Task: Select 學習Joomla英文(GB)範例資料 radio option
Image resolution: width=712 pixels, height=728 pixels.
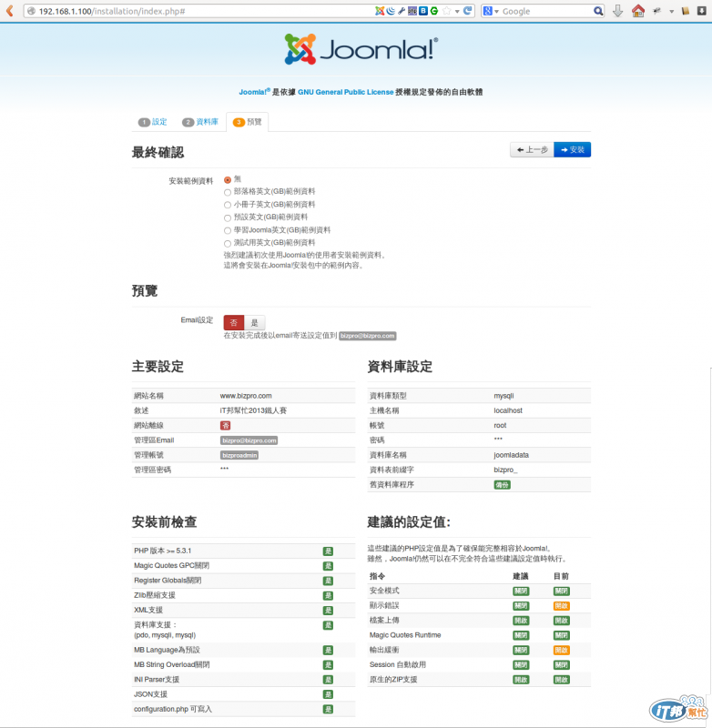Action: point(228,230)
